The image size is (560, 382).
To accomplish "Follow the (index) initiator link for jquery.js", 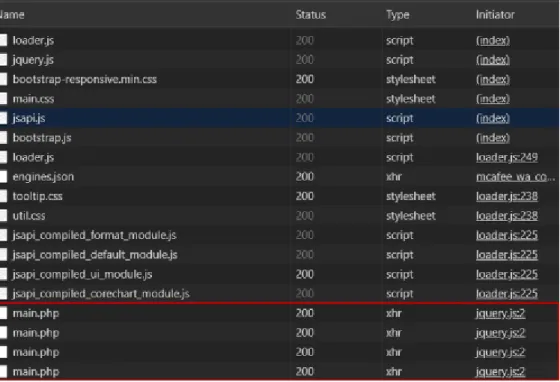I will point(492,60).
